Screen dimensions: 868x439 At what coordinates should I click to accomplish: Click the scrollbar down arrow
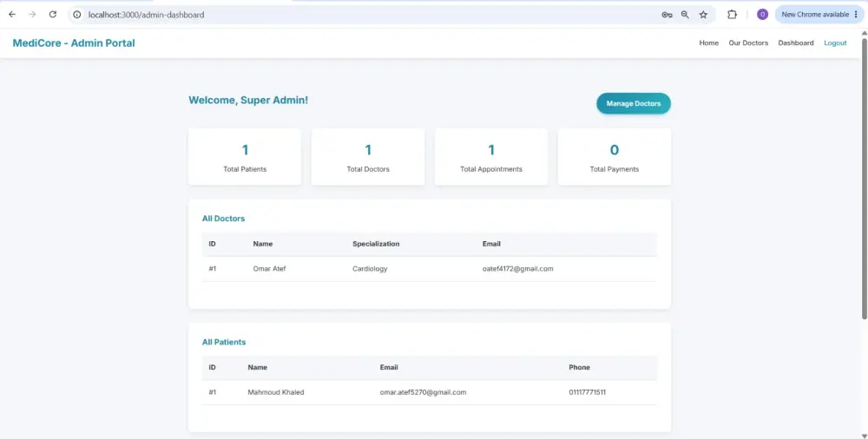click(865, 436)
